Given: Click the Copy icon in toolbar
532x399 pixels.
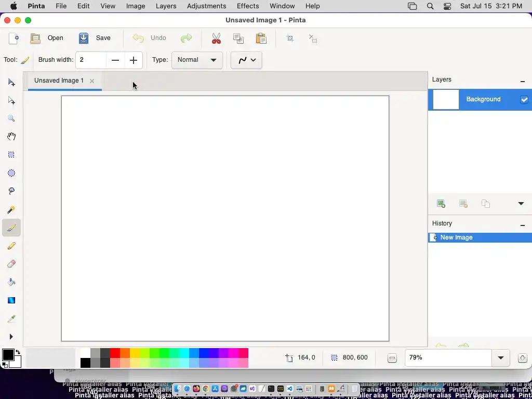Looking at the screenshot, I should tap(238, 38).
